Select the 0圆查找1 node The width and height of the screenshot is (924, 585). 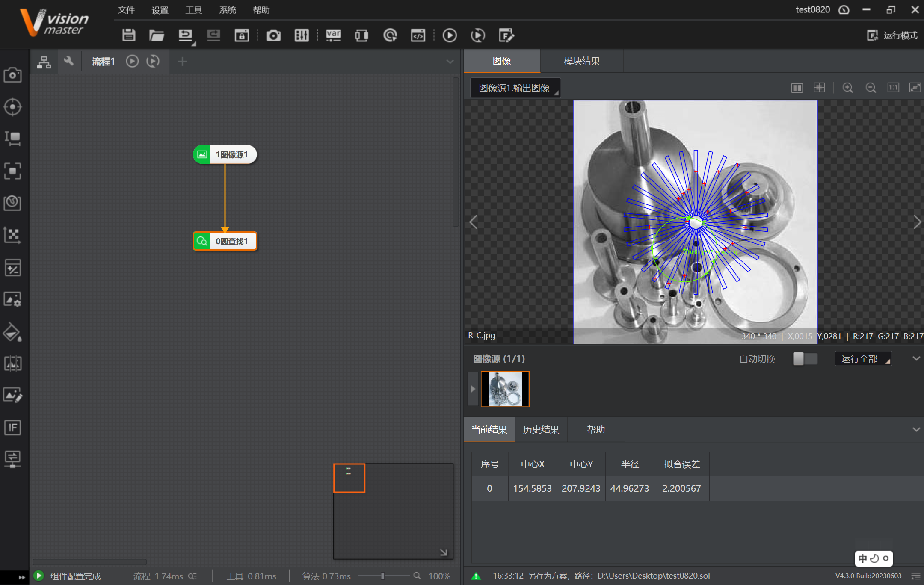225,241
